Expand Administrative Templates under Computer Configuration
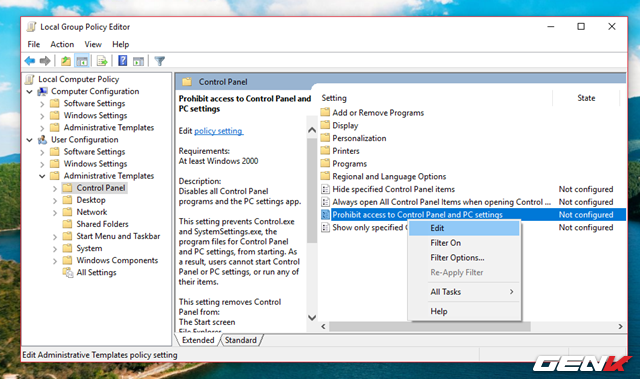The height and width of the screenshot is (379, 640). 42,128
